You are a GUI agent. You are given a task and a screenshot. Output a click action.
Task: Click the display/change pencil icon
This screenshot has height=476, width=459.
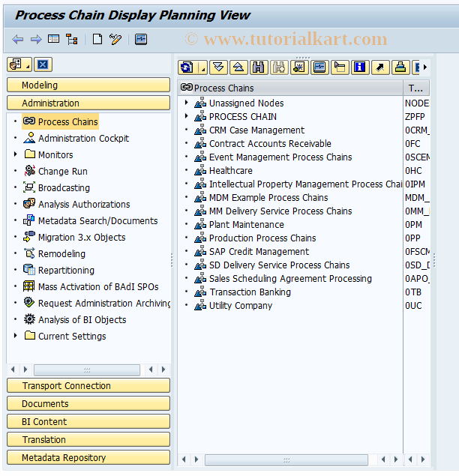[115, 40]
